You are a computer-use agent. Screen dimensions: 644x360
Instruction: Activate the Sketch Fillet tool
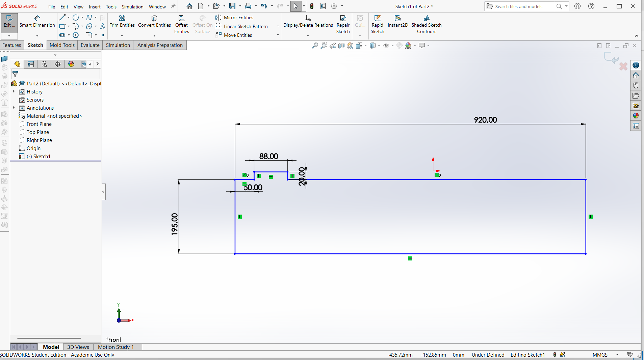pos(89,35)
